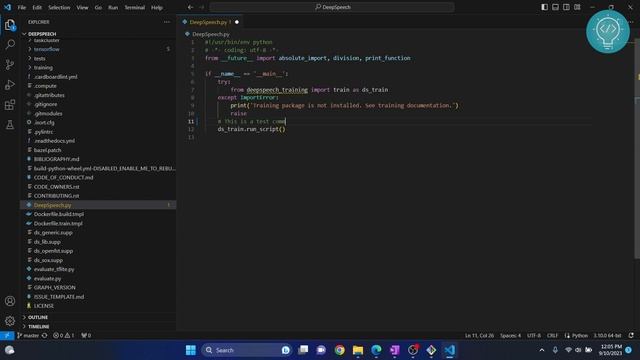
Task: Open the Run menu
Action: point(113,7)
